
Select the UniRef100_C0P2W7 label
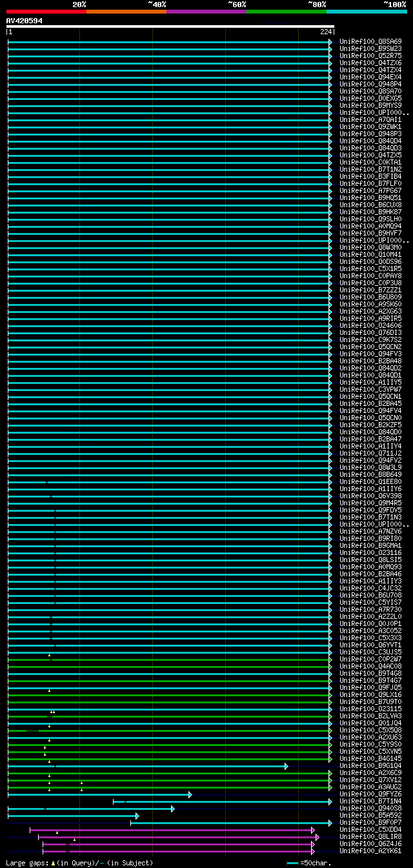click(x=370, y=659)
